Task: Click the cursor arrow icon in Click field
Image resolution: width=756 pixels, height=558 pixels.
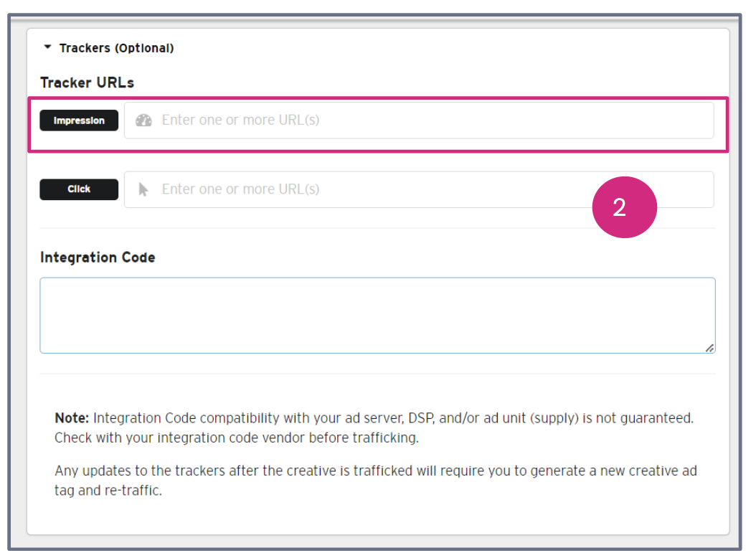Action: point(143,189)
